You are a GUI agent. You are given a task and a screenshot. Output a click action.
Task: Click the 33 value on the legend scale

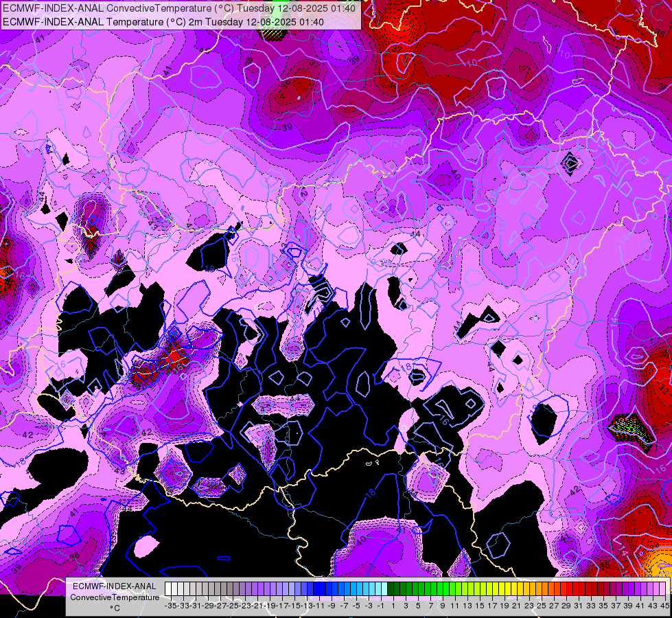point(592,606)
